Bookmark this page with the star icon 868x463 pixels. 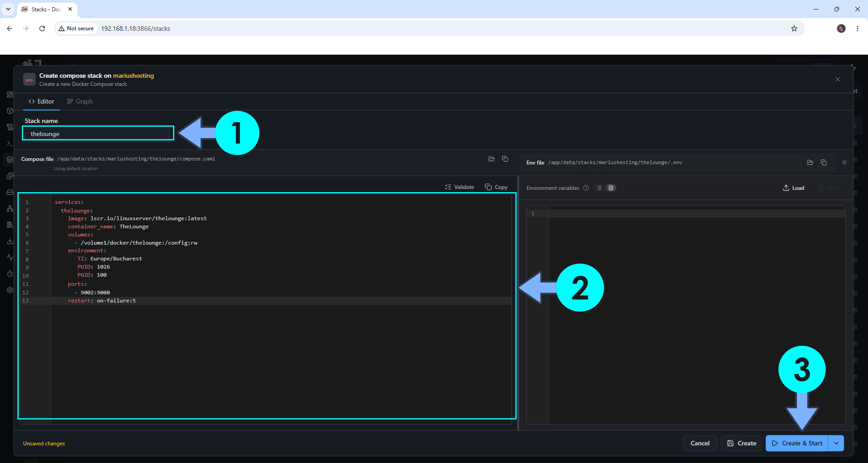(794, 28)
